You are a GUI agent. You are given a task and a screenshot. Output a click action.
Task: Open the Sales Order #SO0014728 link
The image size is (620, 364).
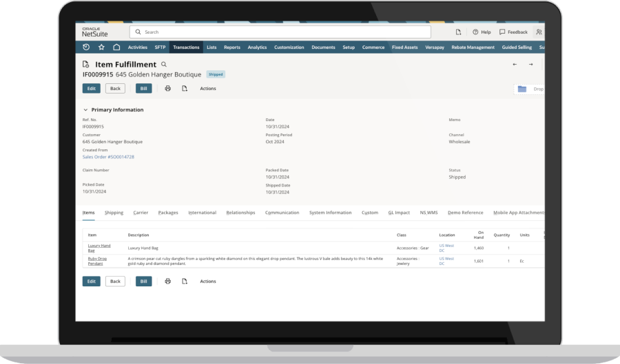pyautogui.click(x=108, y=157)
